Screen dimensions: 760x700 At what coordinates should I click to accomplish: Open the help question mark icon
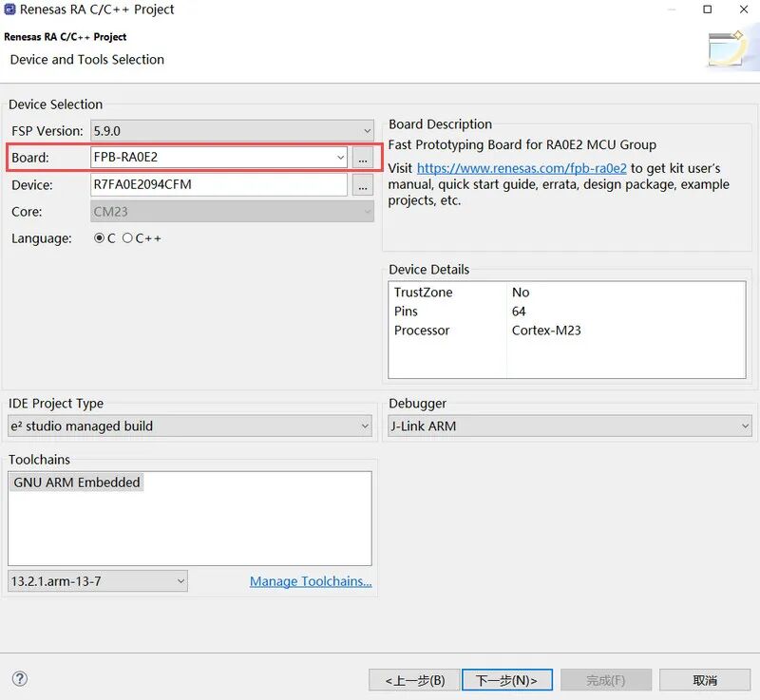click(x=20, y=679)
